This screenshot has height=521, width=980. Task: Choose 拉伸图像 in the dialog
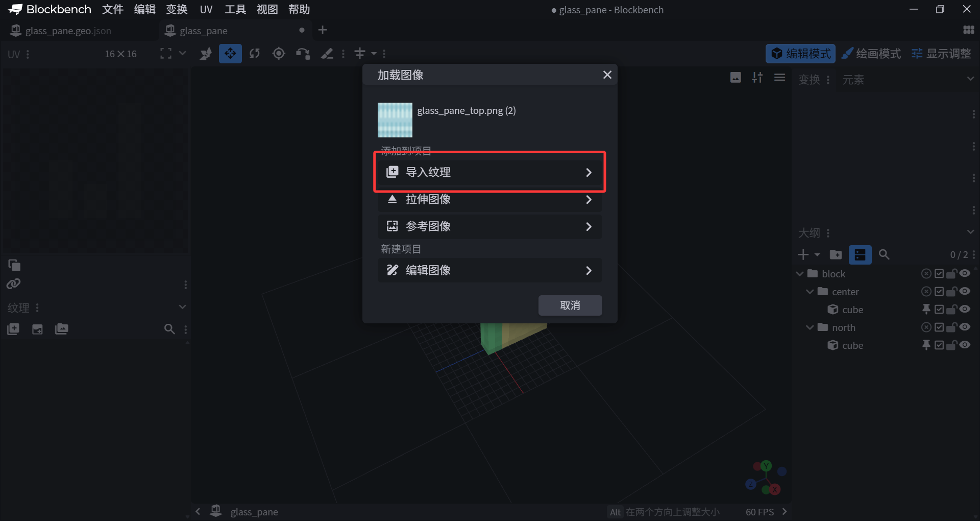coord(489,199)
